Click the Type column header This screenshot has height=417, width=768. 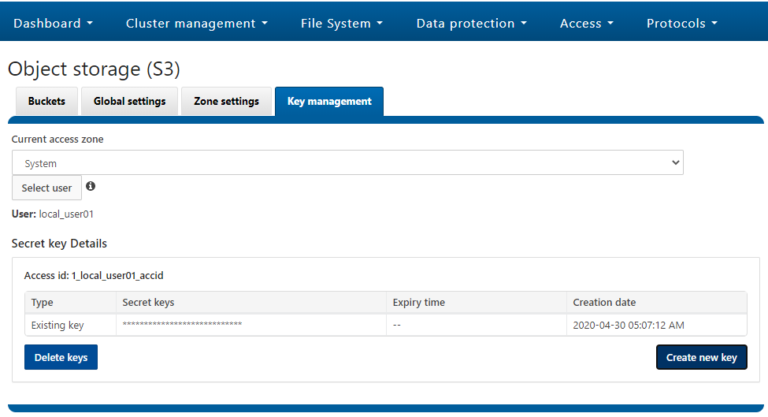click(42, 302)
